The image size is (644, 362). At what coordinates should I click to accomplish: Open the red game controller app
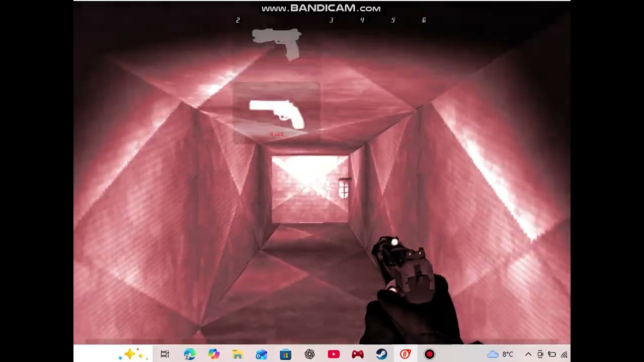tap(358, 354)
